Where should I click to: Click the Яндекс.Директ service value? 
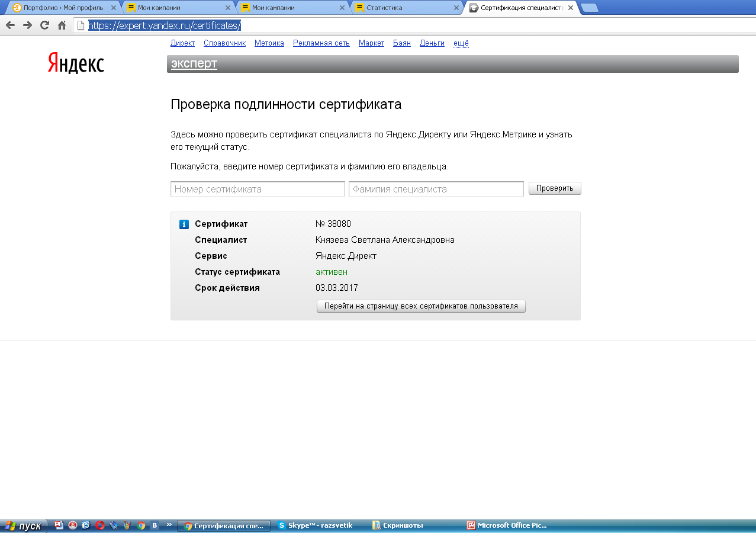click(x=346, y=256)
